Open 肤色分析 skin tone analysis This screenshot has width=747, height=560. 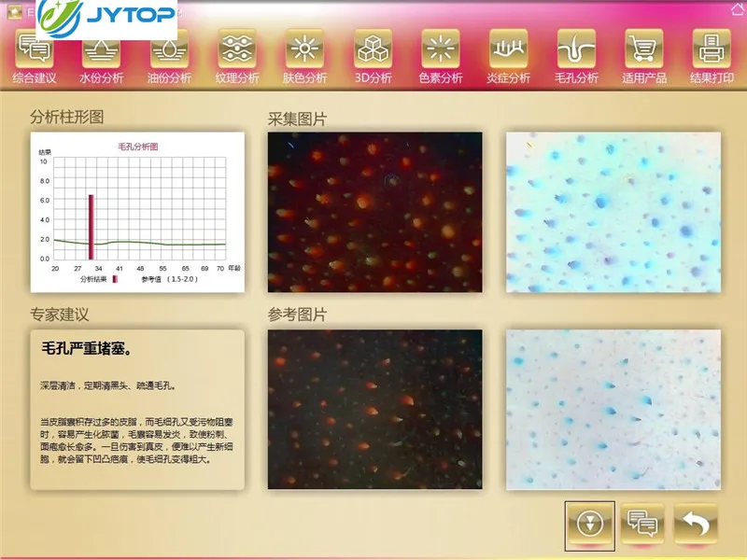(x=305, y=57)
